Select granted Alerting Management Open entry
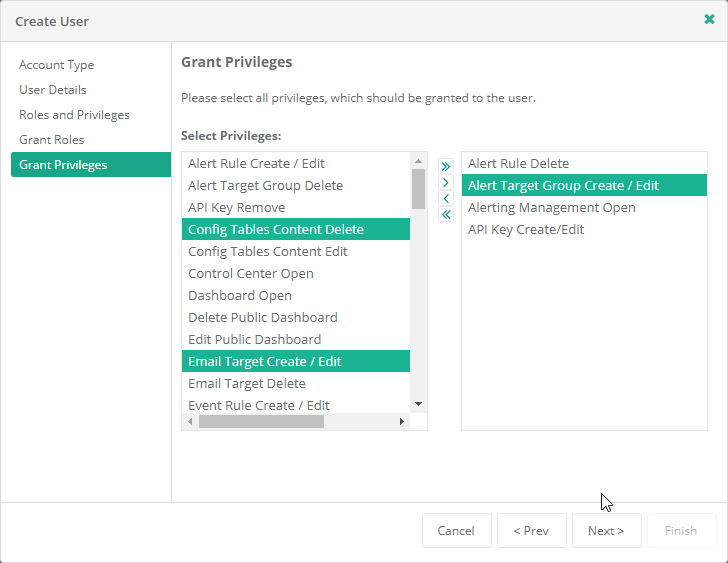728x563 pixels. (x=584, y=207)
